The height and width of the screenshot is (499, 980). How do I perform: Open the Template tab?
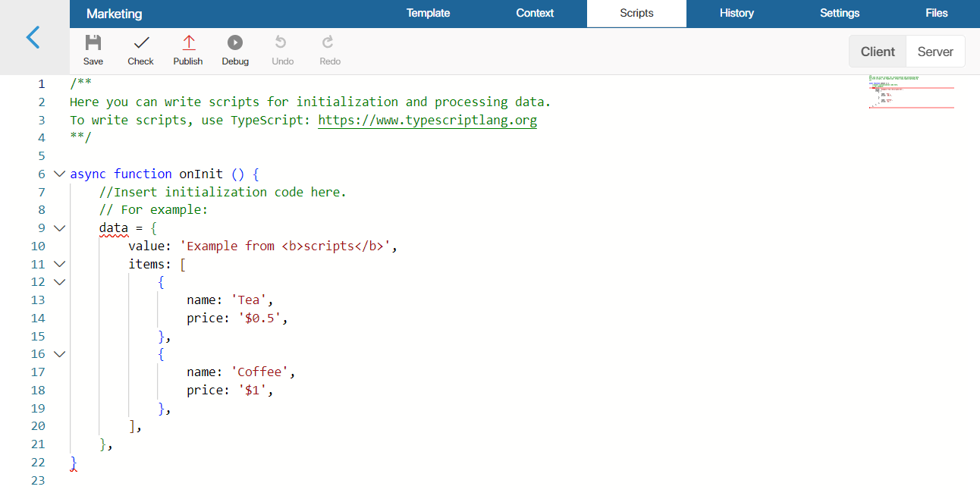click(428, 13)
